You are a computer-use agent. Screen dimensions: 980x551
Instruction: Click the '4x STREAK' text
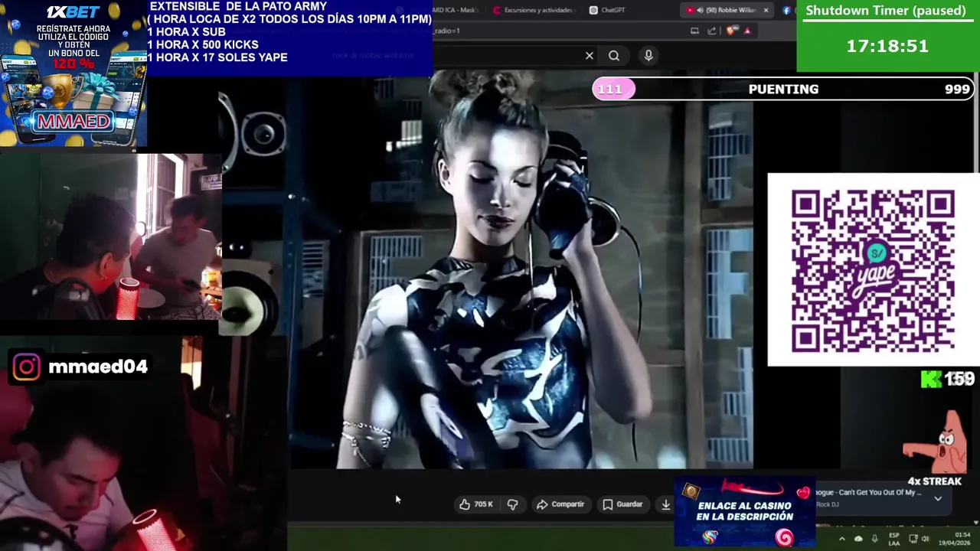click(934, 481)
